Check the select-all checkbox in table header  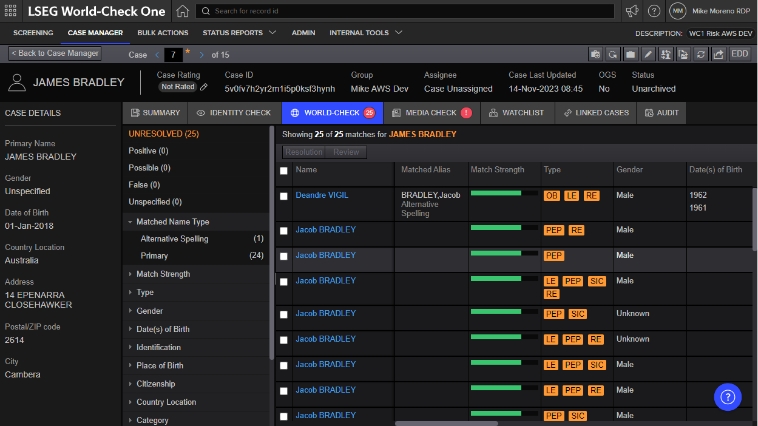[284, 170]
